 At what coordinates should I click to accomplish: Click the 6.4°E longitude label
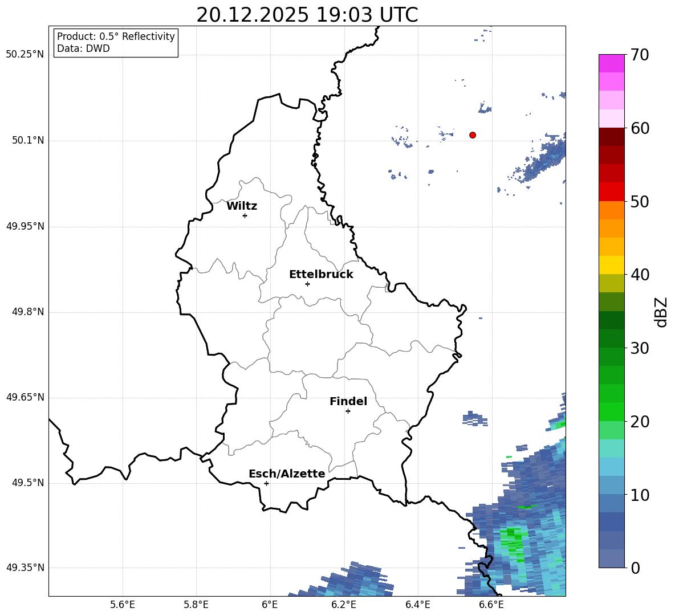tap(417, 605)
